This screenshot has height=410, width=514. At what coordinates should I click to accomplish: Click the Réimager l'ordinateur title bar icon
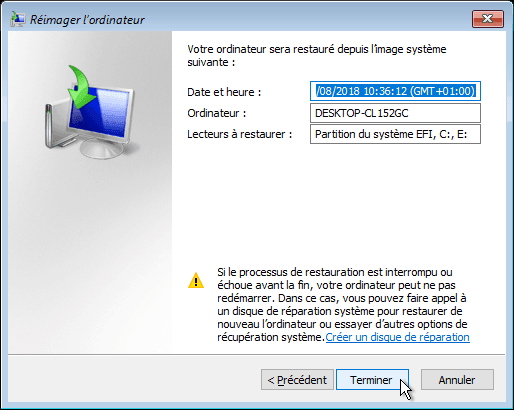point(17,19)
